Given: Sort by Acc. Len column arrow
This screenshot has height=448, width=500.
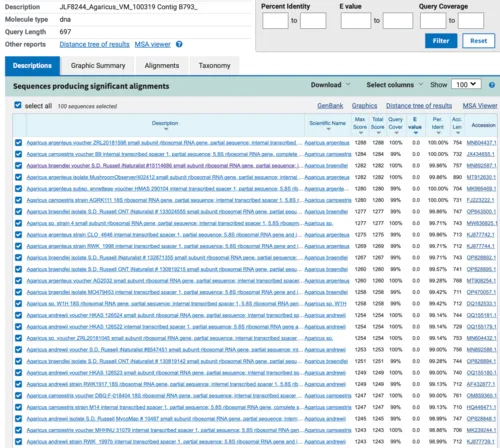Looking at the screenshot, I should (x=458, y=133).
